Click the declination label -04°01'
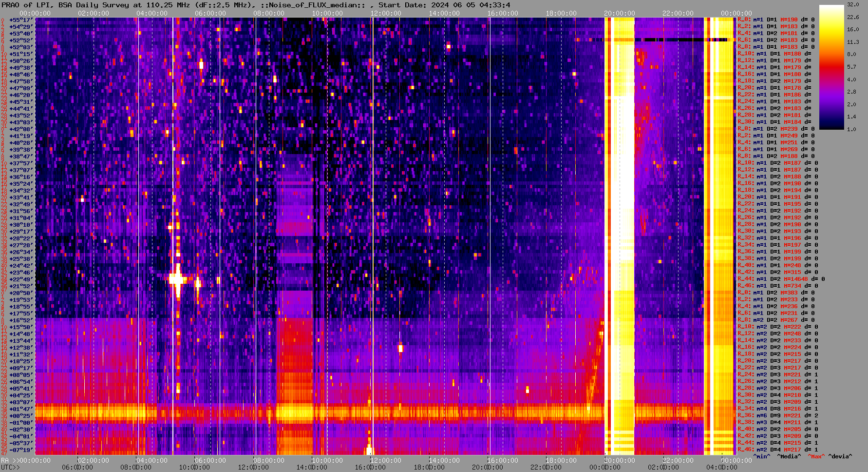This screenshot has height=472, width=868. point(20,436)
